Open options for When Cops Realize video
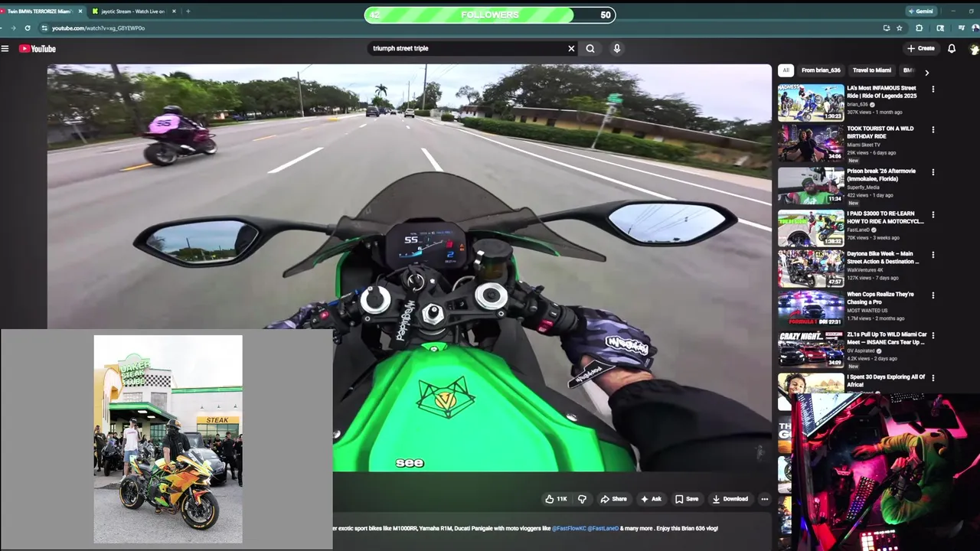Viewport: 980px width, 551px height. (x=933, y=295)
